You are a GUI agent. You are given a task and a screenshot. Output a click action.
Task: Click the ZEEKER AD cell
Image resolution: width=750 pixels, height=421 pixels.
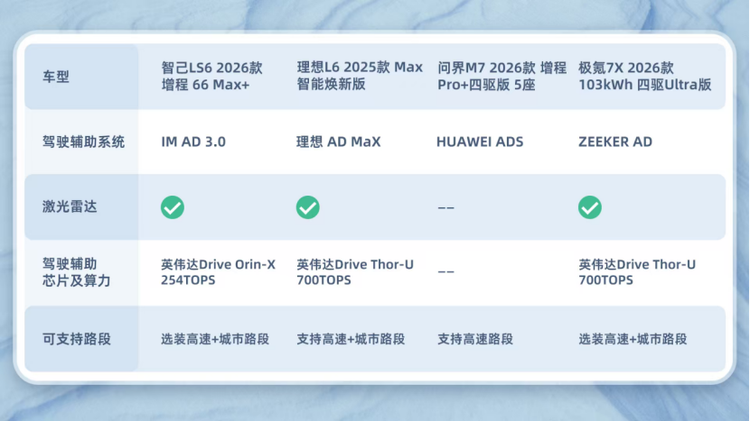click(x=615, y=142)
